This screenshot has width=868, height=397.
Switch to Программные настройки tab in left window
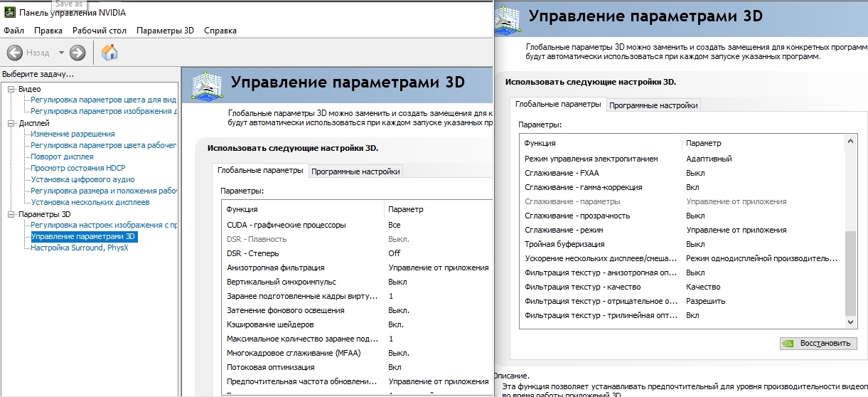(x=355, y=171)
